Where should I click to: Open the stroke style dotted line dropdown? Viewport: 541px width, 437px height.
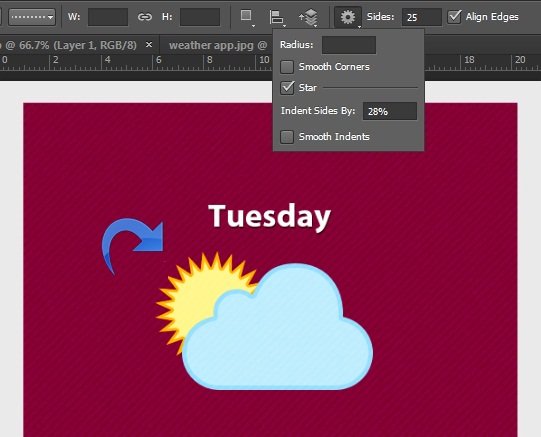pyautogui.click(x=32, y=17)
